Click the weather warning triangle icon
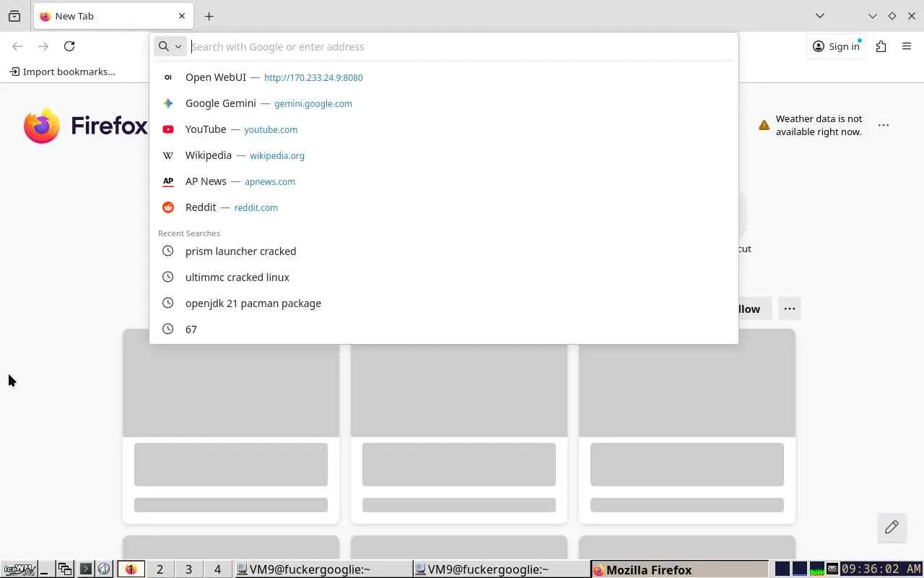 pos(764,125)
